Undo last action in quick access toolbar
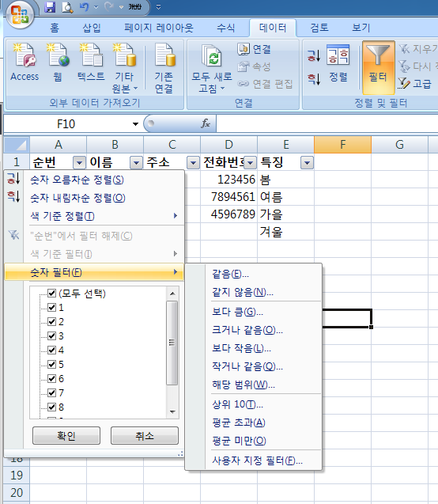 (x=84, y=7)
